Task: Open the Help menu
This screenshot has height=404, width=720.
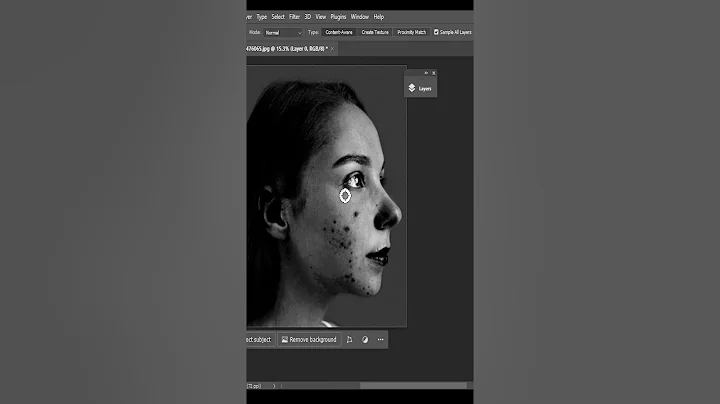Action: [378, 17]
